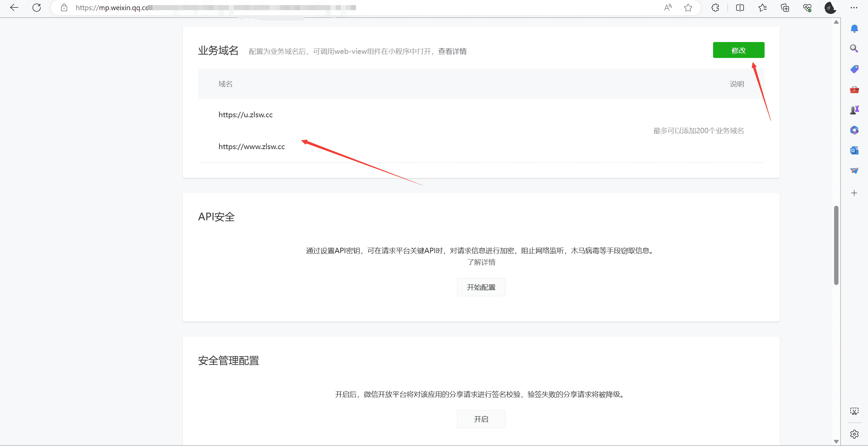The width and height of the screenshot is (868, 446).
Task: Open Drop (paper plane) in the sidebar
Action: point(854,170)
